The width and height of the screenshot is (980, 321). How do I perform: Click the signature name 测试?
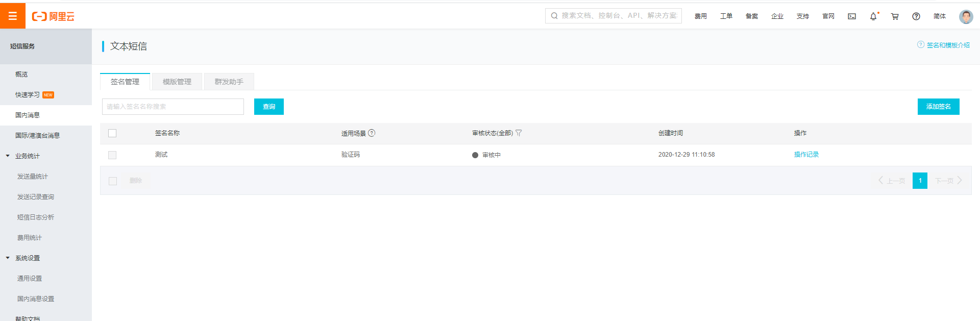click(x=161, y=155)
